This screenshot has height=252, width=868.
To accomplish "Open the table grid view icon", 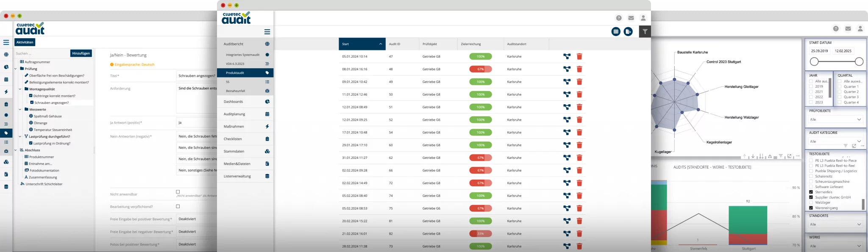I will (x=616, y=31).
